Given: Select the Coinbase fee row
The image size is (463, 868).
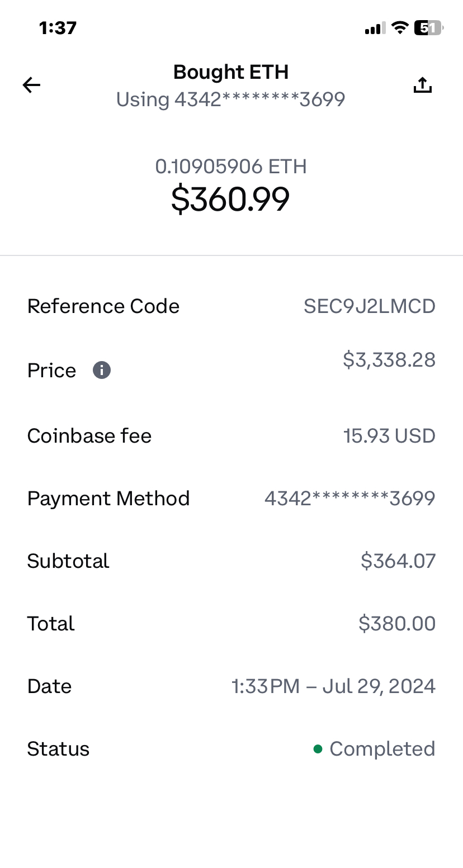Looking at the screenshot, I should click(232, 436).
